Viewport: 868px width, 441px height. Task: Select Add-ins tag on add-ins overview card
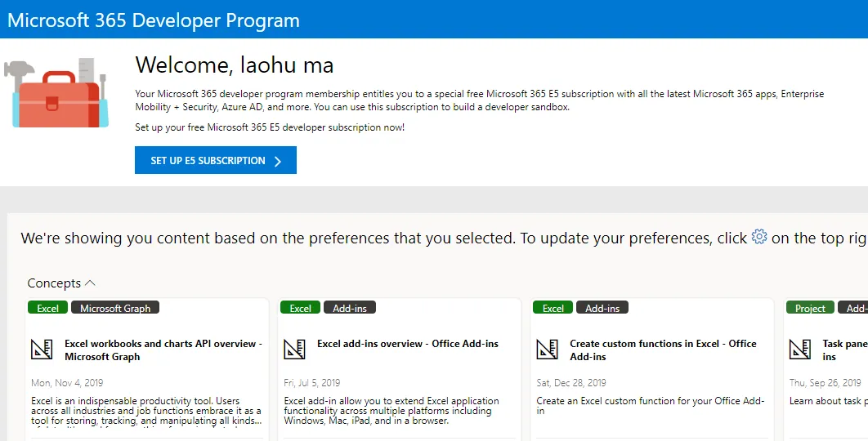[350, 308]
